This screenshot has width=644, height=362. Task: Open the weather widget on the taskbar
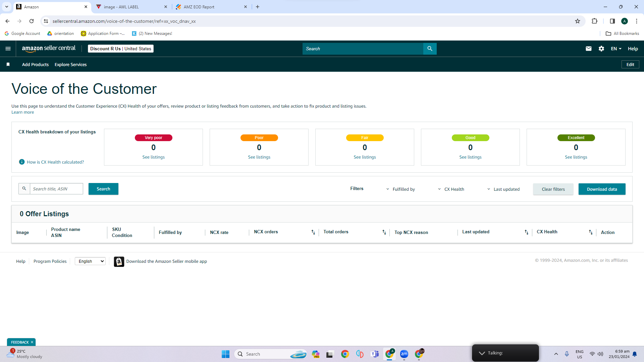(24, 354)
